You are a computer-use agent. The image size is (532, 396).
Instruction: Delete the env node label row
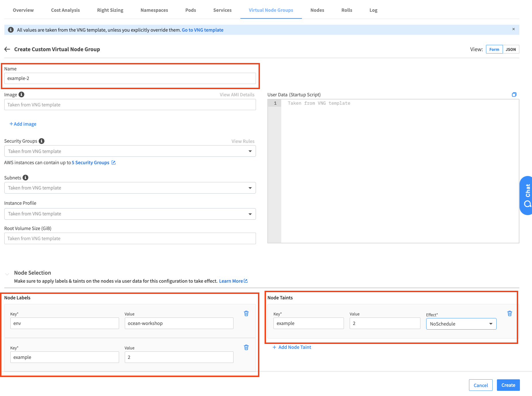coord(246,313)
